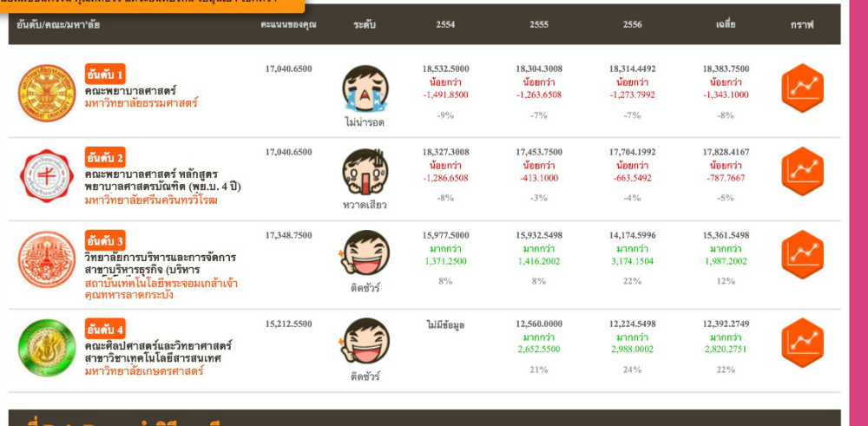The height and width of the screenshot is (426, 868).
Task: Open the มหาวิทยาลัยศรีนครินทรวิโรฒ link
Action: pyautogui.click(x=151, y=200)
